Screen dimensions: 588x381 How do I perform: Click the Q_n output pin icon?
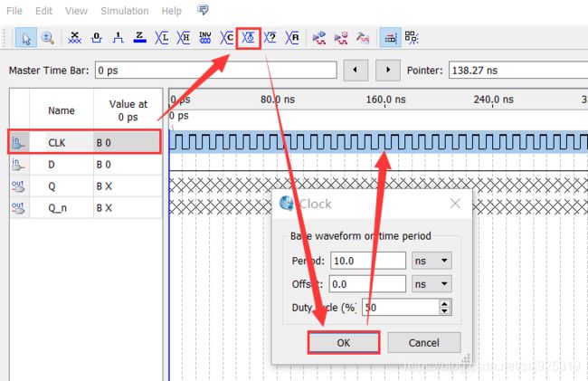pos(18,208)
